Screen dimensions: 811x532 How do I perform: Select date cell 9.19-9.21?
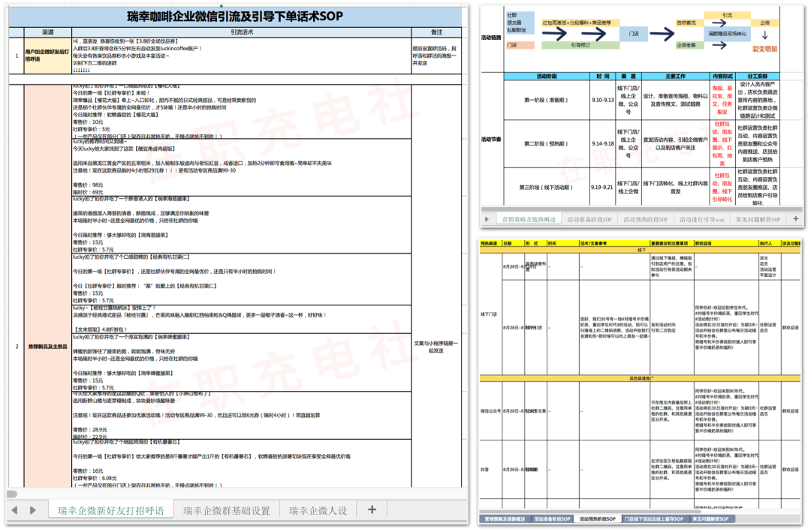[x=602, y=187]
